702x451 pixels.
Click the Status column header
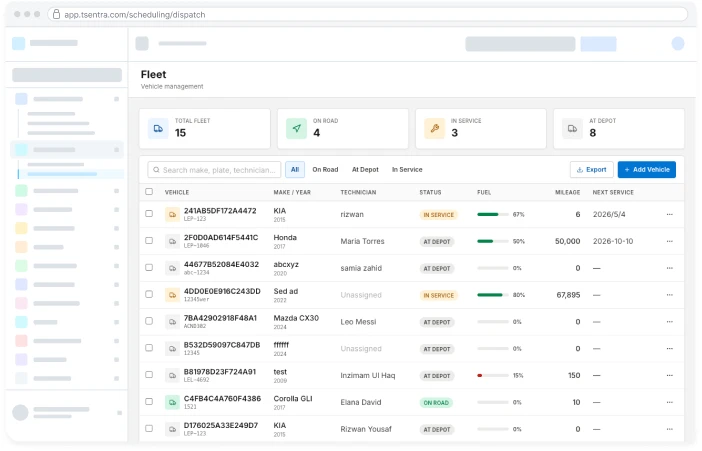click(x=430, y=193)
